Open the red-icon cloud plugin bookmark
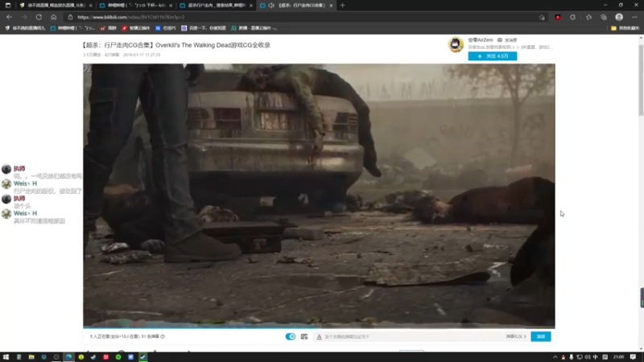This screenshot has height=362, width=644. pos(135,28)
